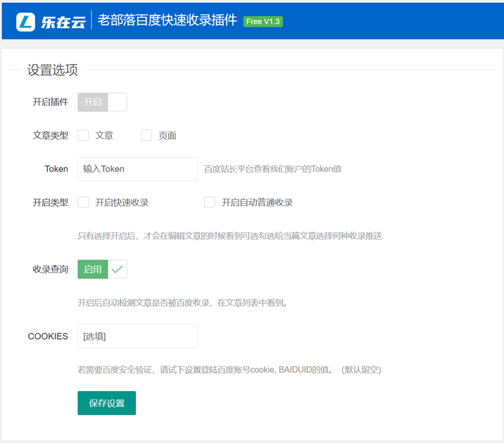
Task: Click the 收录查询 field label
Action: pos(51,269)
